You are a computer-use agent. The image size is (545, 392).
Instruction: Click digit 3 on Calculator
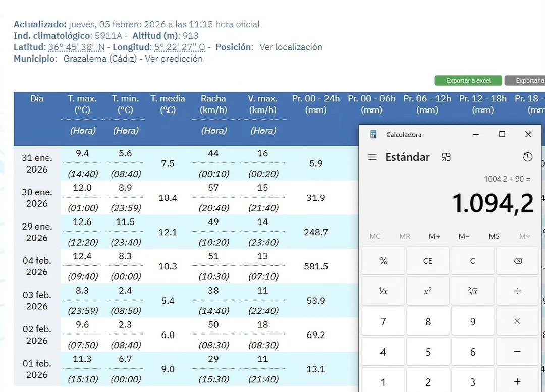coord(473,381)
